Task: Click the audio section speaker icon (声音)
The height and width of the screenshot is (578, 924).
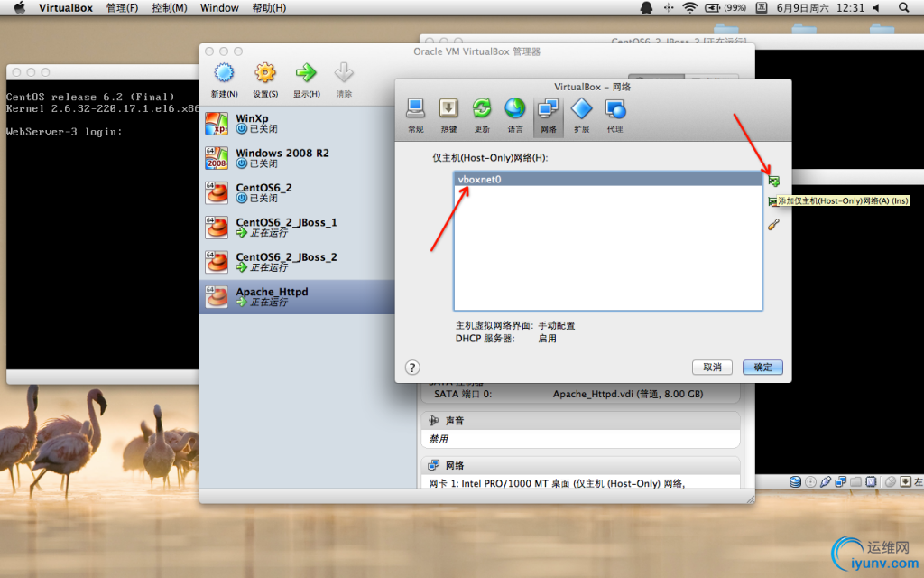Action: point(434,420)
